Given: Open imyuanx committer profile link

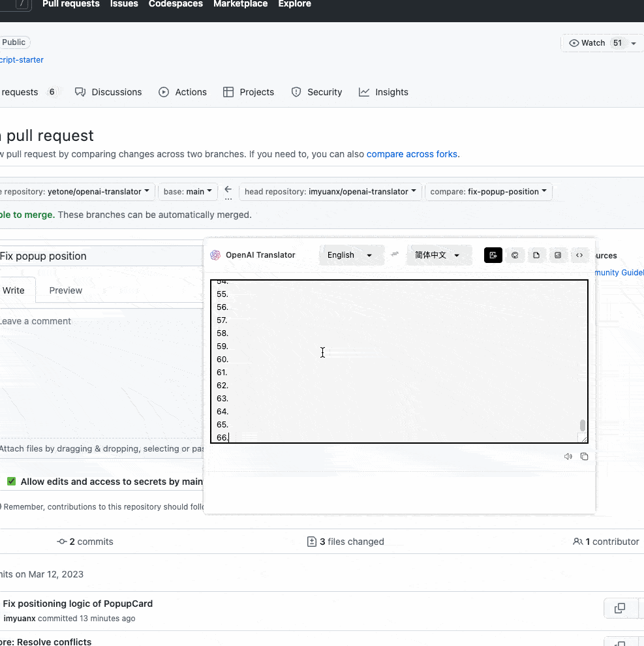Looking at the screenshot, I should coord(19,618).
